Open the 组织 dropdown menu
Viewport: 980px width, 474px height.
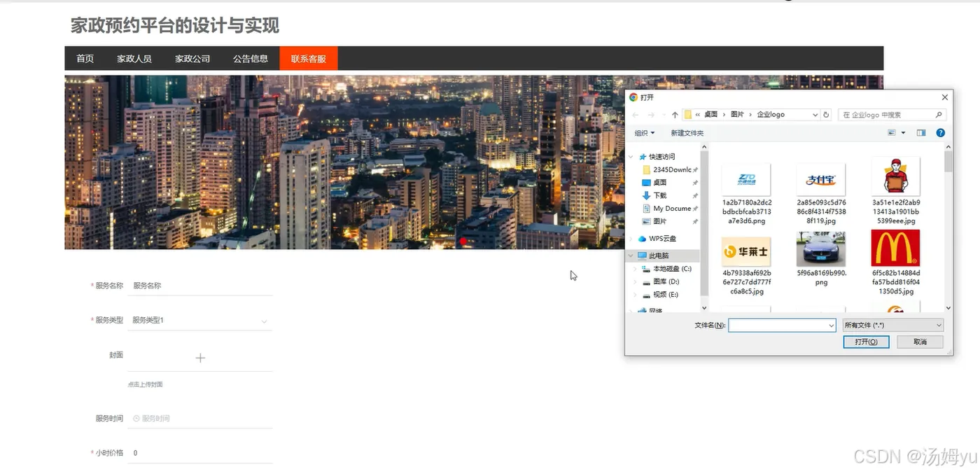[645, 133]
